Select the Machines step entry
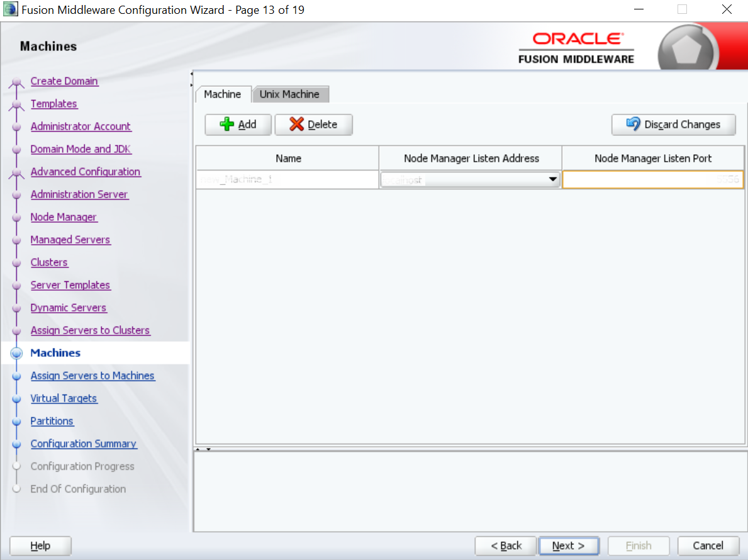 (55, 353)
